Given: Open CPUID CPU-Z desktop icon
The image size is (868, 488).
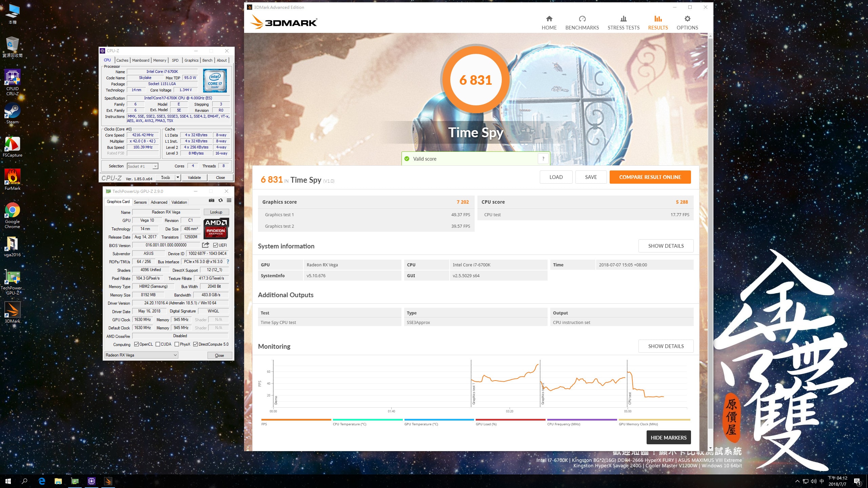Looking at the screenshot, I should click(13, 82).
